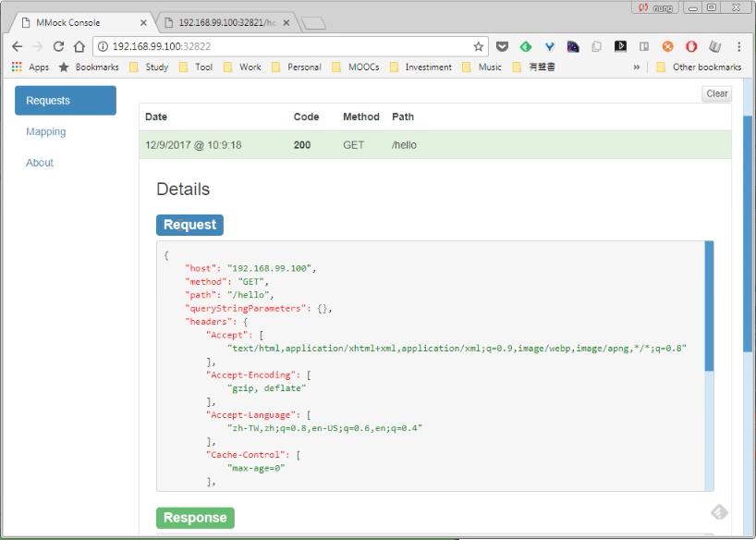Open the Personal bookmarks folder
756x540 pixels.
coord(297,67)
